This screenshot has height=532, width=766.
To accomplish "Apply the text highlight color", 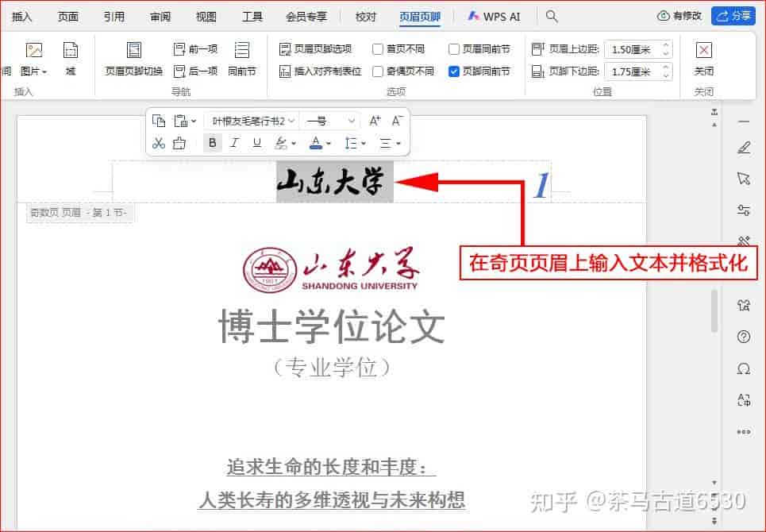I will pos(281,143).
